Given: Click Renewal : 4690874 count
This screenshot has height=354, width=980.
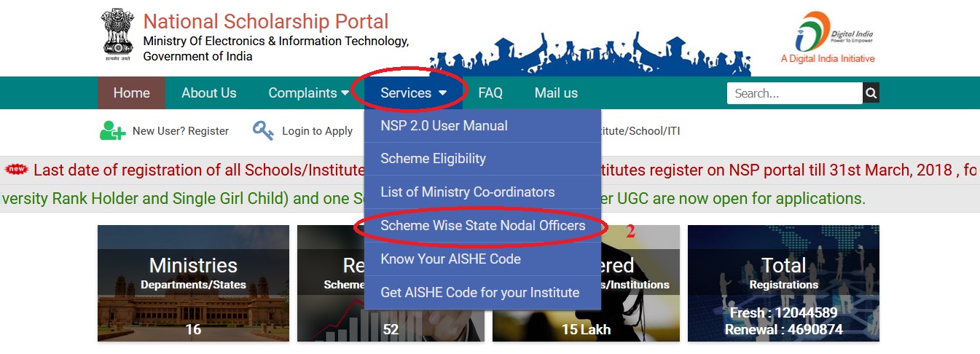Looking at the screenshot, I should click(x=783, y=330).
